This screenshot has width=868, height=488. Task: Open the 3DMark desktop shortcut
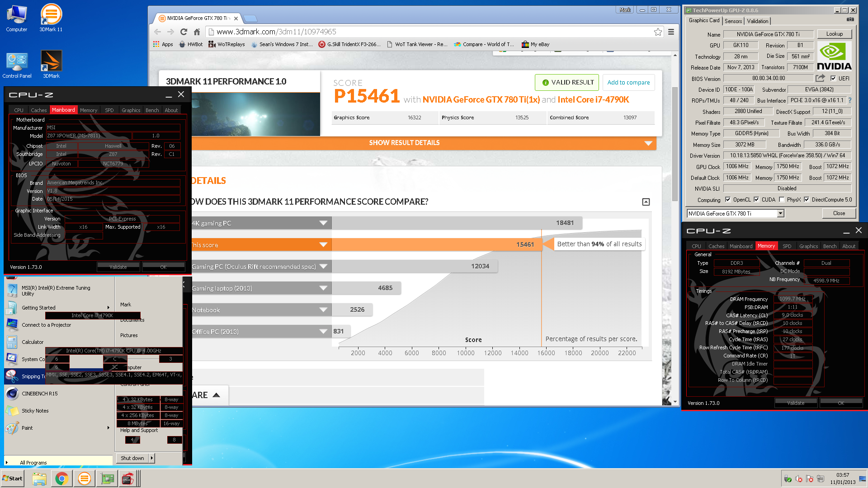pyautogui.click(x=51, y=65)
